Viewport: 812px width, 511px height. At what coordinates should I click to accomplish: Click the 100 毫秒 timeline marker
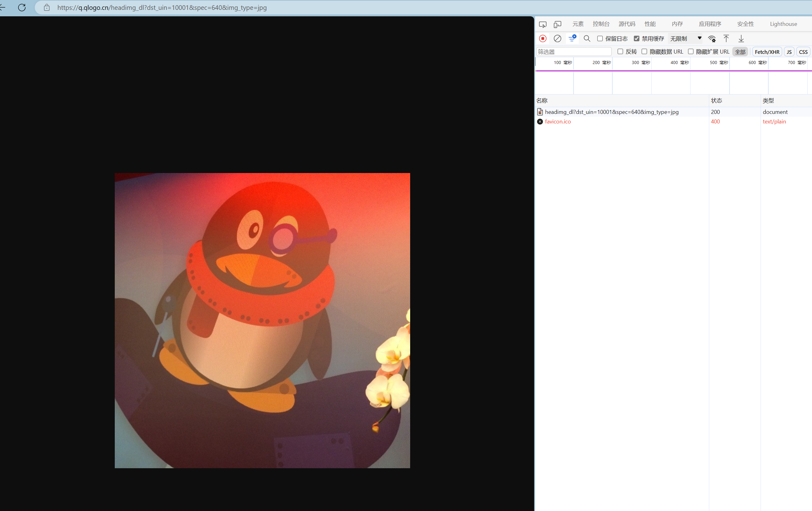(562, 63)
